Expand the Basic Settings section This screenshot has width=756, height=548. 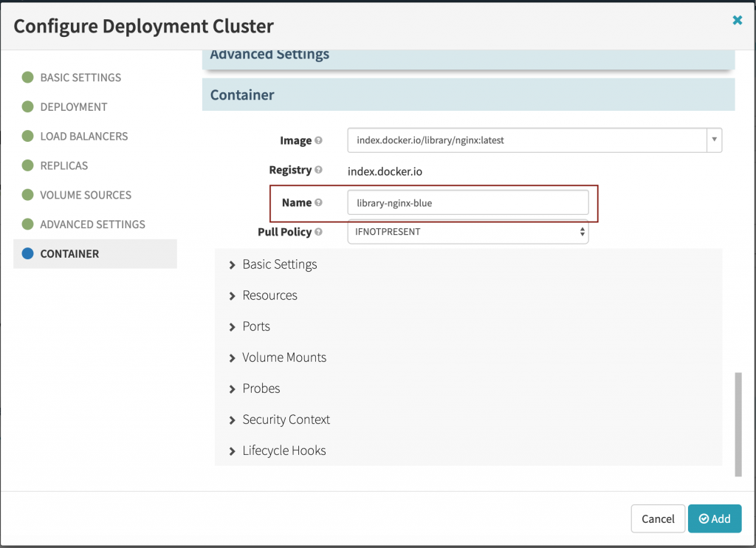pyautogui.click(x=279, y=264)
